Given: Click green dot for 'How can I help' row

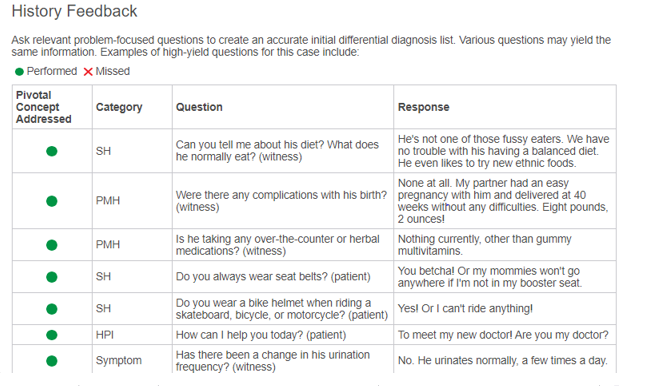Looking at the screenshot, I should coord(52,335).
